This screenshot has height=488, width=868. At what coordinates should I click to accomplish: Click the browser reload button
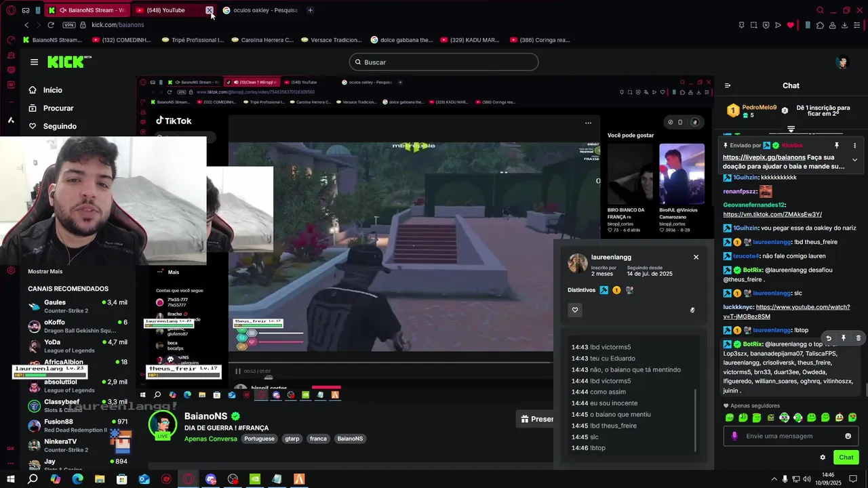pos(50,25)
